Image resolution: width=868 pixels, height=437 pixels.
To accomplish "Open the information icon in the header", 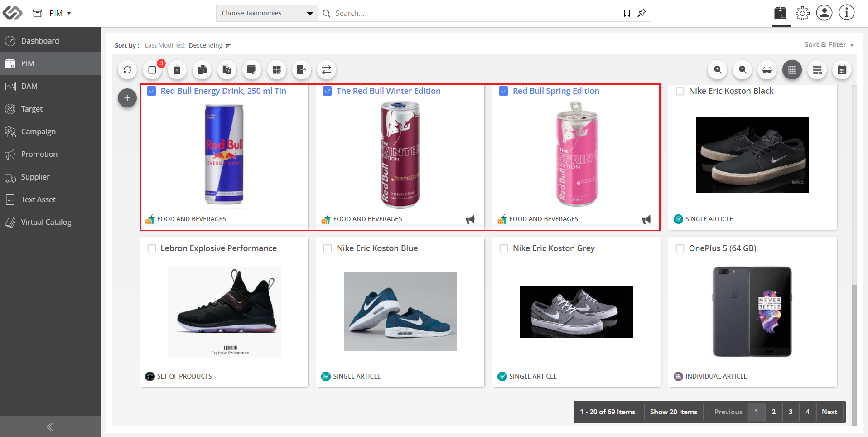I will coord(846,13).
